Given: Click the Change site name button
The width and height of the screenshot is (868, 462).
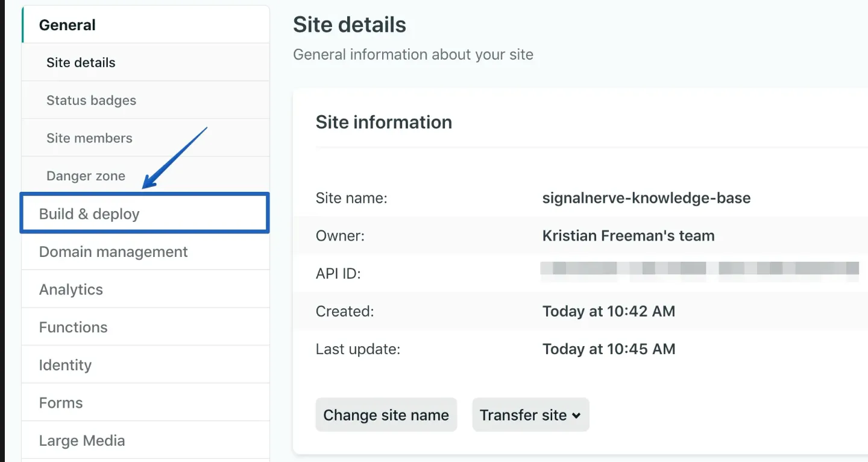Looking at the screenshot, I should [x=386, y=415].
